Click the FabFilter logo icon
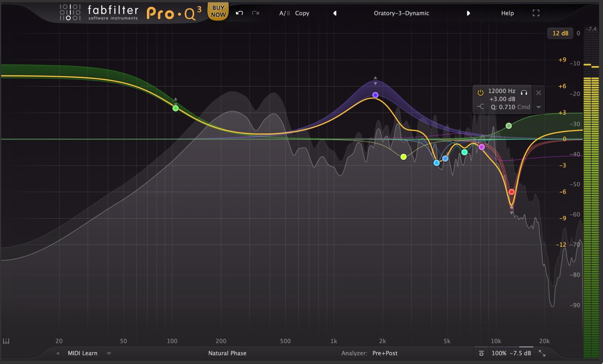This screenshot has width=603, height=364. pos(70,12)
